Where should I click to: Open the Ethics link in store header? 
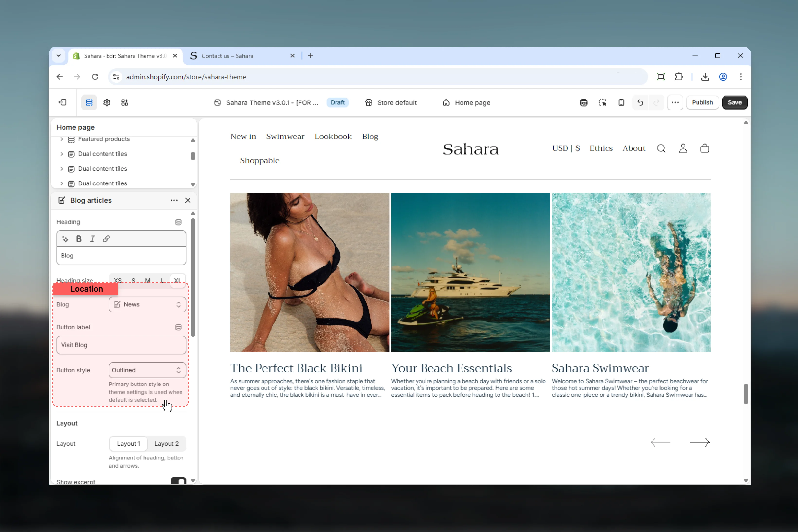click(x=601, y=148)
